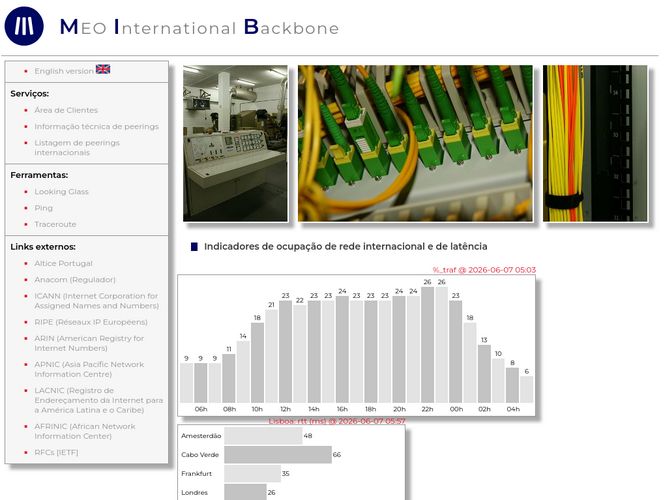Open the AFRINIC link
Screen dimensions: 668x500
[85, 431]
